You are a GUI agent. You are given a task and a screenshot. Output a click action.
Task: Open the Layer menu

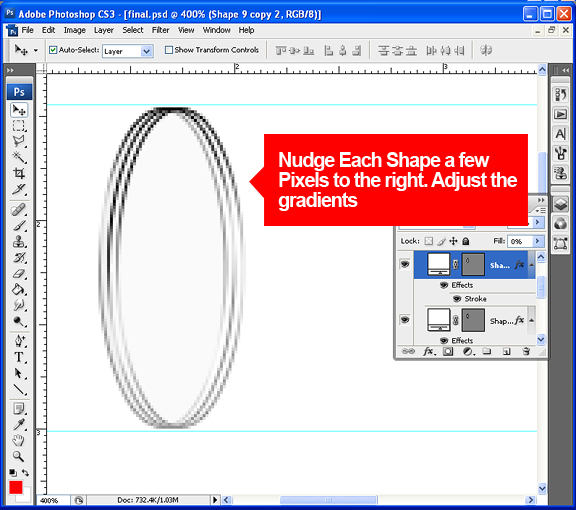104,30
